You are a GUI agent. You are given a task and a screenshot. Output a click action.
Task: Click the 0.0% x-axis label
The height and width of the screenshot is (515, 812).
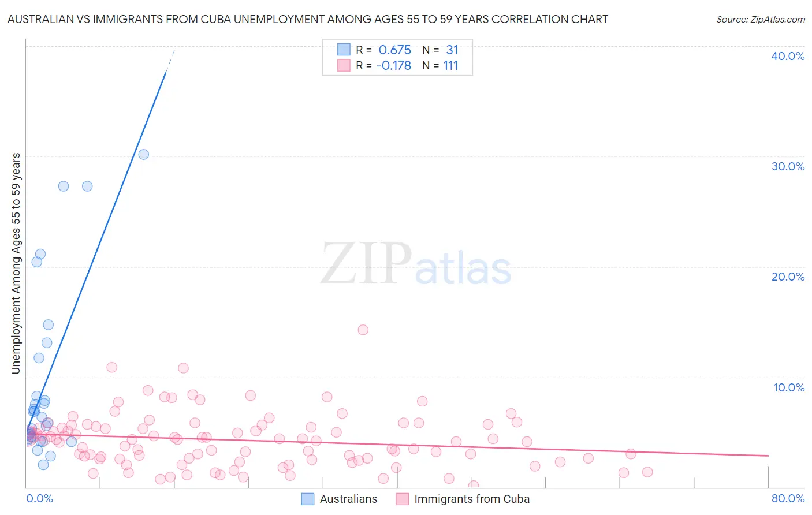(x=39, y=498)
